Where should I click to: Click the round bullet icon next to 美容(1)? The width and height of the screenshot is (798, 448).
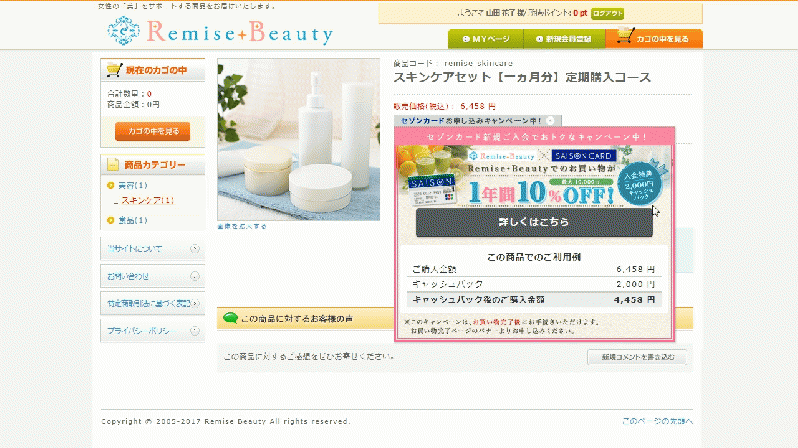pyautogui.click(x=110, y=185)
